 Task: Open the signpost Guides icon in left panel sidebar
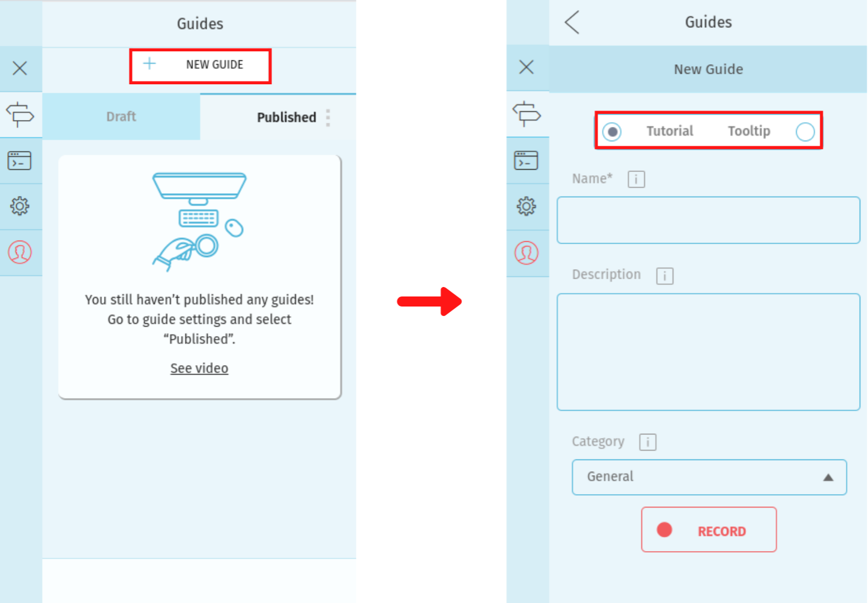20,114
